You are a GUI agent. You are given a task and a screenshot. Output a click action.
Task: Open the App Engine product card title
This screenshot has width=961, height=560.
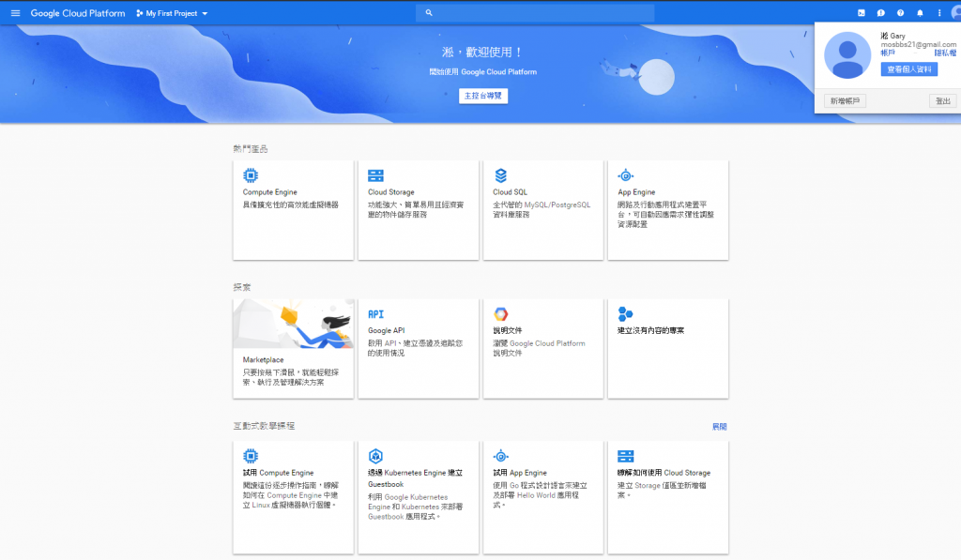[636, 191]
